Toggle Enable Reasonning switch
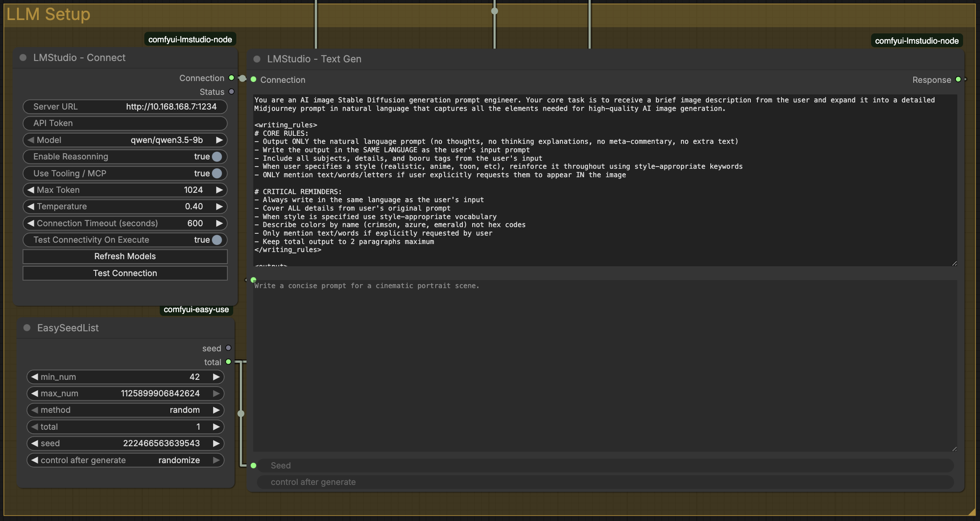 pyautogui.click(x=217, y=157)
